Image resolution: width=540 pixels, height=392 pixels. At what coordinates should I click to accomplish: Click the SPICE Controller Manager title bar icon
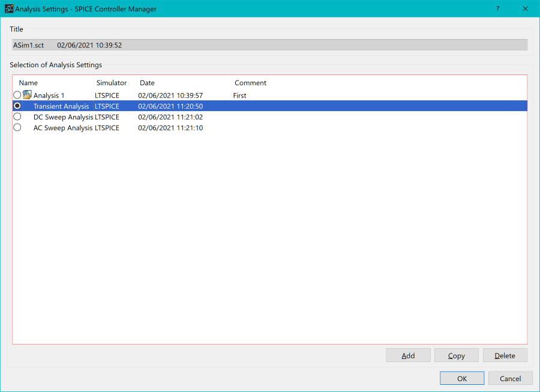pos(9,9)
